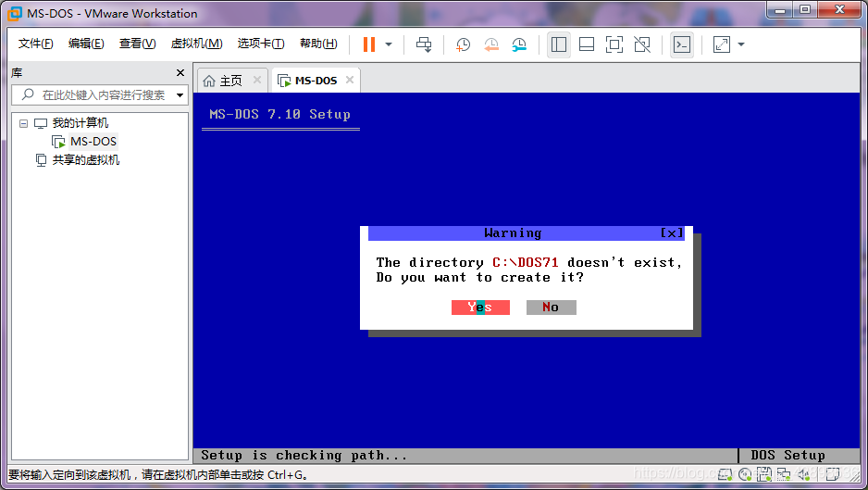Click the hard disk status icon
Image resolution: width=868 pixels, height=490 pixels.
[x=725, y=474]
